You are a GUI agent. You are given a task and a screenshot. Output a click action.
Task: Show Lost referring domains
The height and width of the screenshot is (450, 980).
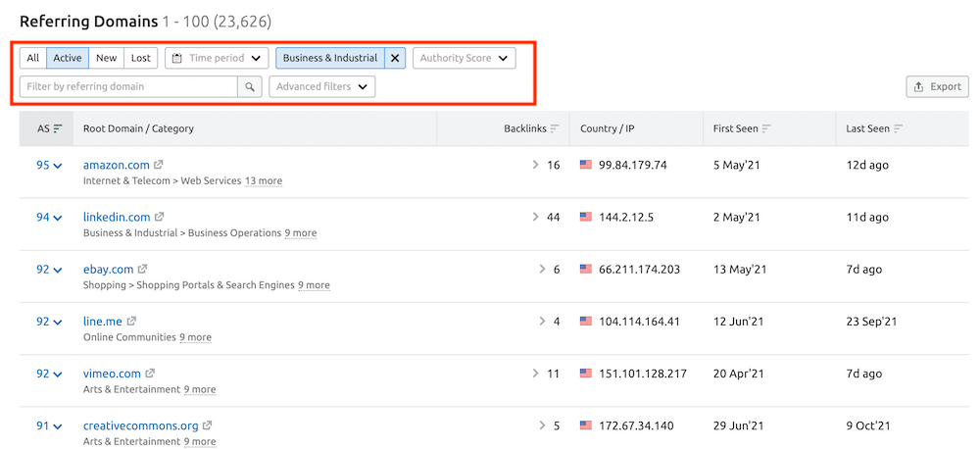(141, 58)
